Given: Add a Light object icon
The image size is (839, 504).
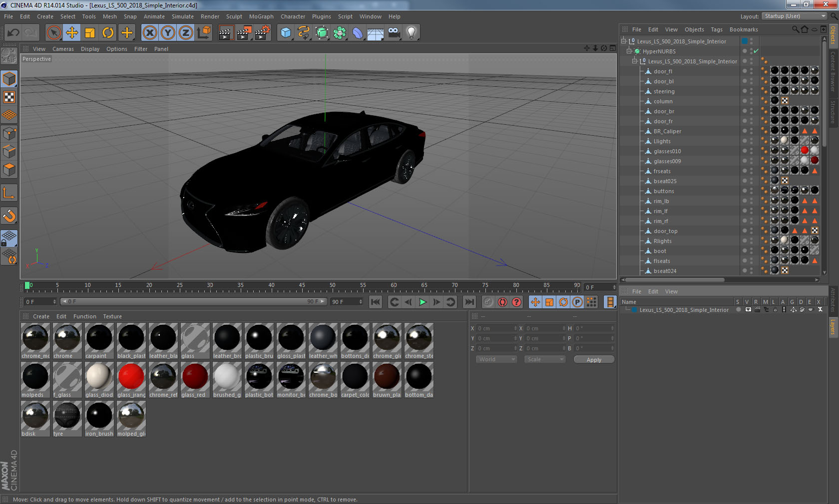Looking at the screenshot, I should [412, 33].
